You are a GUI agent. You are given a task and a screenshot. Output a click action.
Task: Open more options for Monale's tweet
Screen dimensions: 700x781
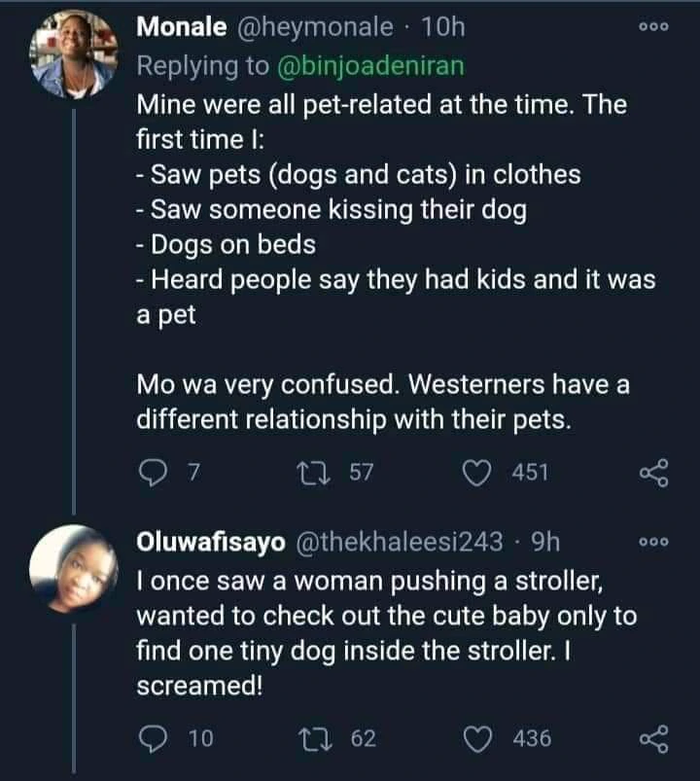651,28
